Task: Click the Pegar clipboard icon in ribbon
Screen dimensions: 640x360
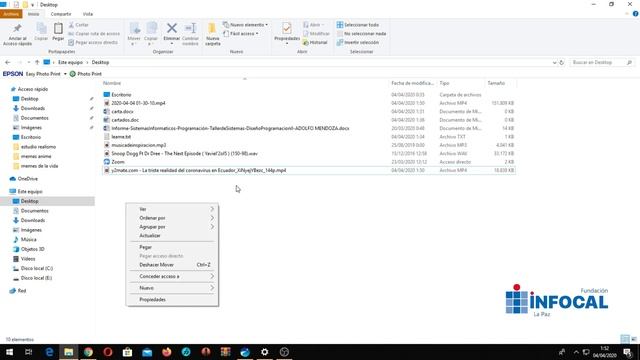Action: pyautogui.click(x=58, y=29)
